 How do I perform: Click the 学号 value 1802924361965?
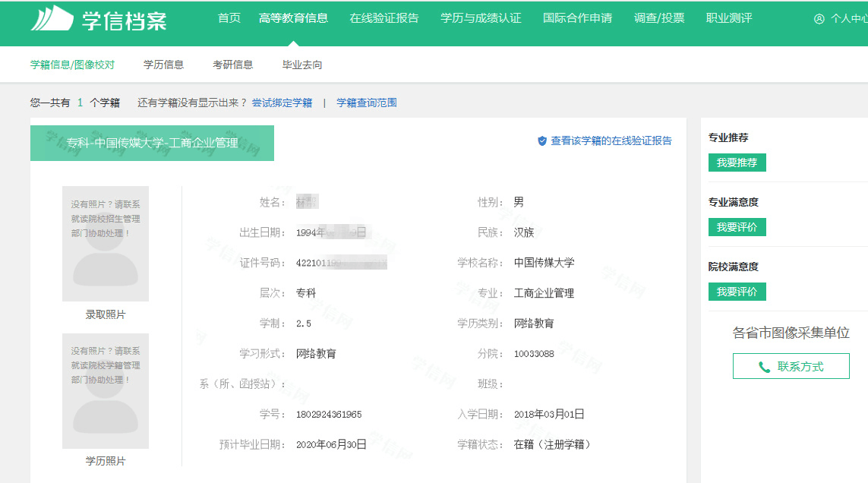[x=329, y=415]
